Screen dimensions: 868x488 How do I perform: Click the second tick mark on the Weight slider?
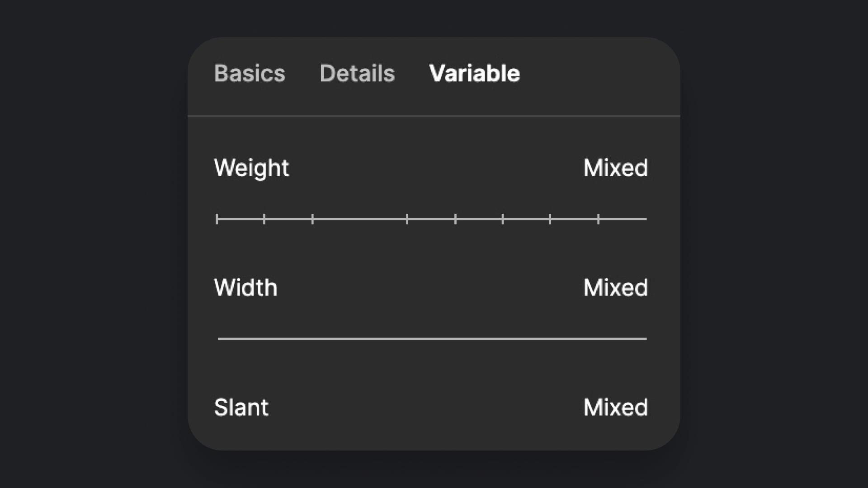[264, 218]
